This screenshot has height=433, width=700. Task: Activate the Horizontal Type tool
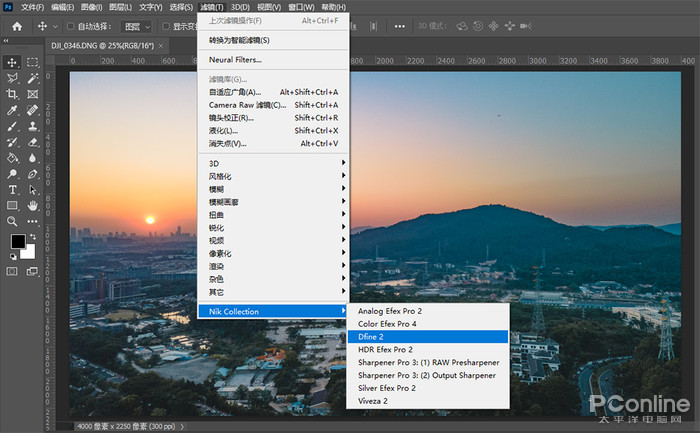point(12,189)
